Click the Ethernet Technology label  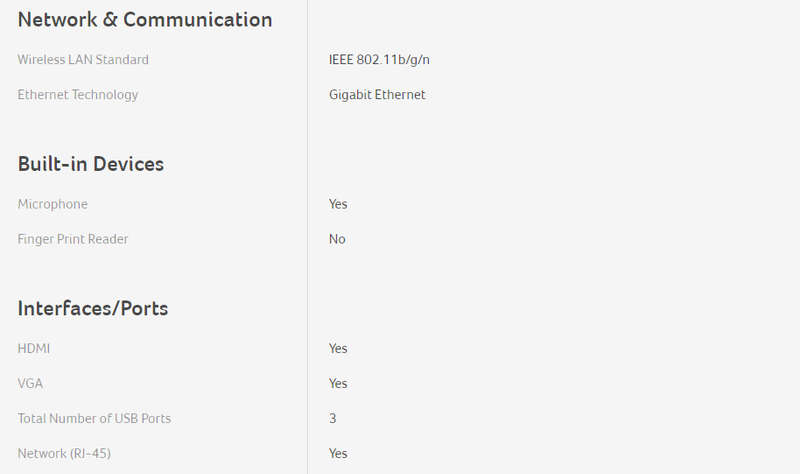click(x=78, y=95)
